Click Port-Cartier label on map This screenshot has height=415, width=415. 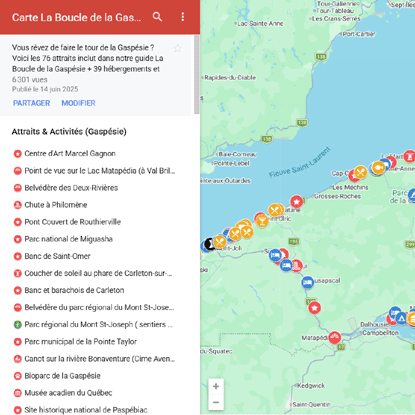359,34
